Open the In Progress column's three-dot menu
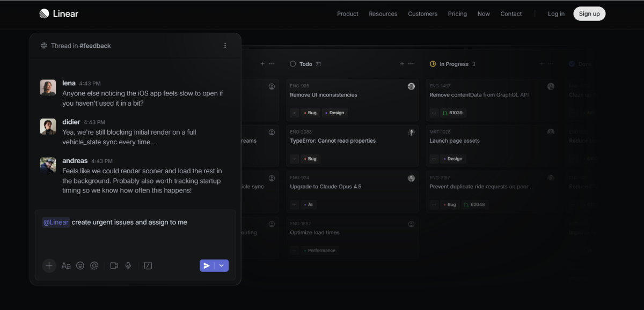The height and width of the screenshot is (310, 644). tap(551, 64)
